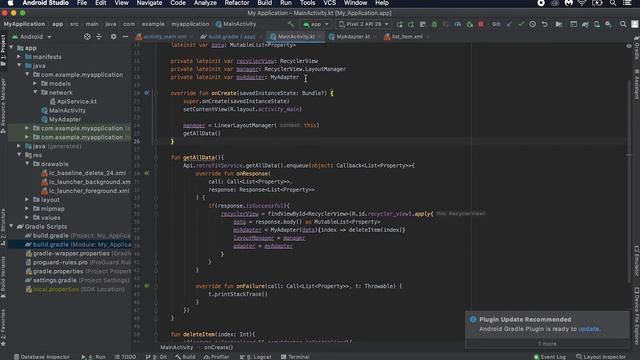
Task: Click onCreate override gutter icon
Action: (x=147, y=93)
